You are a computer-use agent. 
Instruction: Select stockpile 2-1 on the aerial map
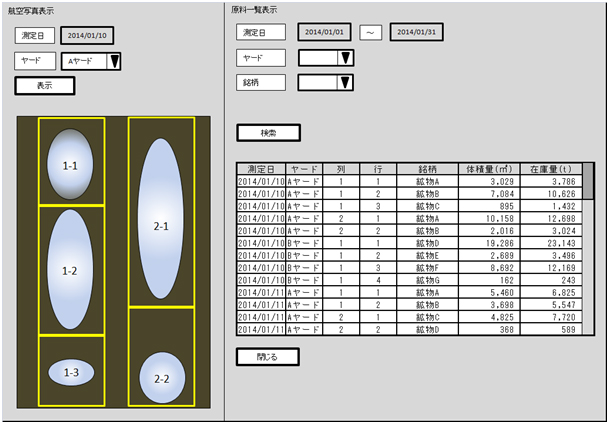[161, 225]
